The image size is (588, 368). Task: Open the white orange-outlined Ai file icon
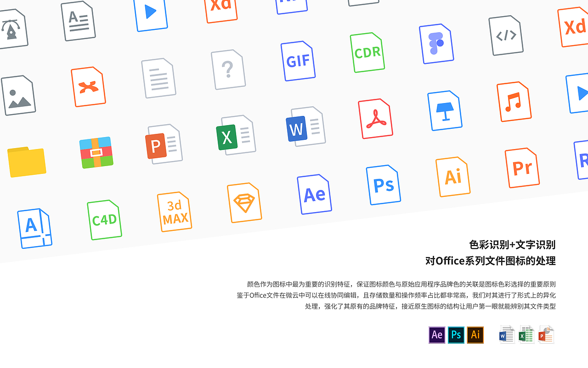[453, 177]
